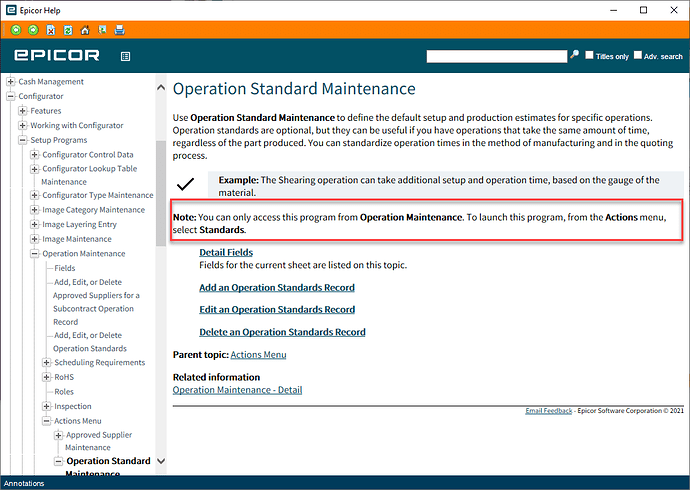Image resolution: width=690 pixels, height=490 pixels.
Task: Select Configurator in the tree
Action: pos(41,96)
